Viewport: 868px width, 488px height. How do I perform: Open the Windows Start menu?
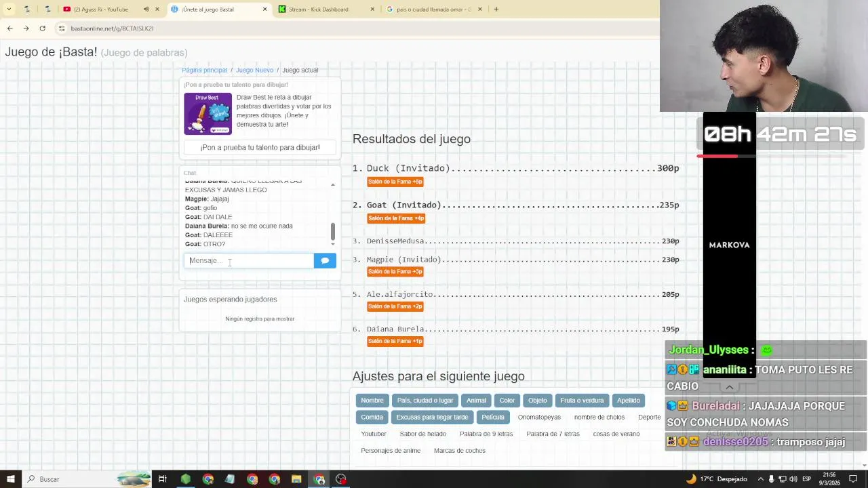coord(10,479)
